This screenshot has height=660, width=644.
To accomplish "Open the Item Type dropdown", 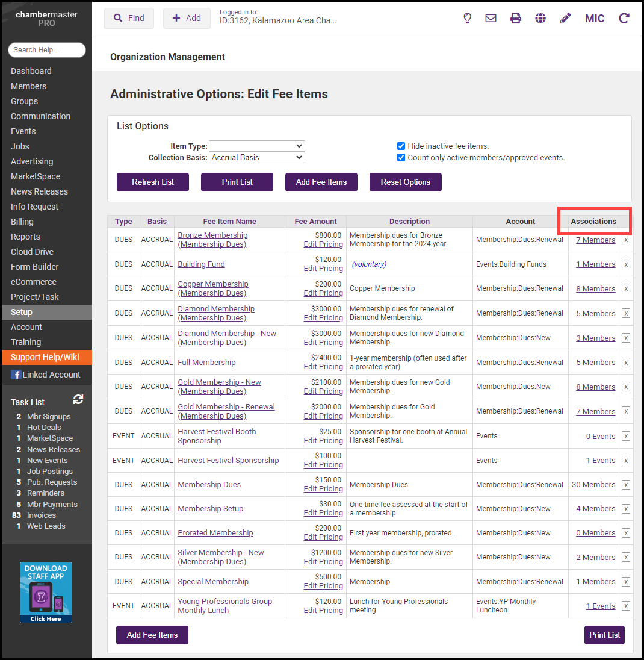I will [256, 146].
